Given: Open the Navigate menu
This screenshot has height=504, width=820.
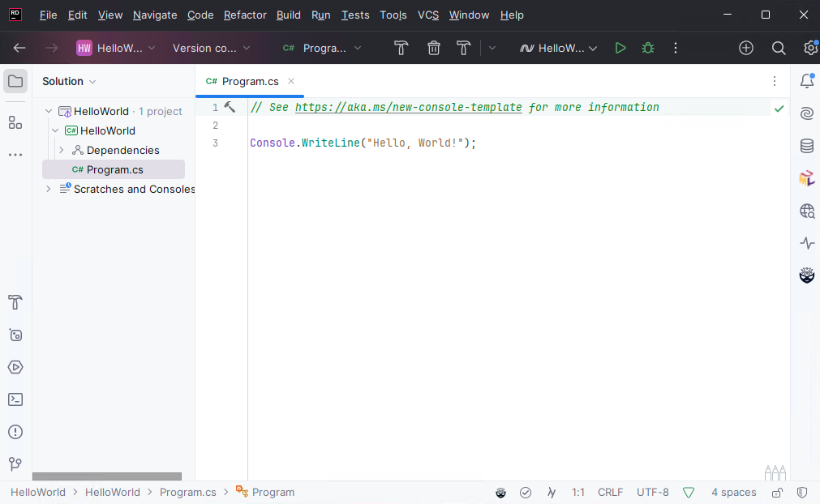Looking at the screenshot, I should click(x=155, y=15).
